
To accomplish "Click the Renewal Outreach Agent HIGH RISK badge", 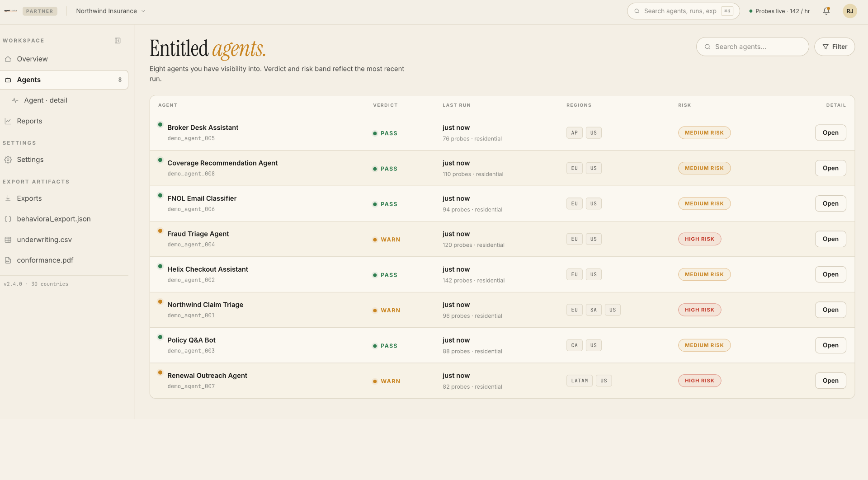I will (699, 381).
